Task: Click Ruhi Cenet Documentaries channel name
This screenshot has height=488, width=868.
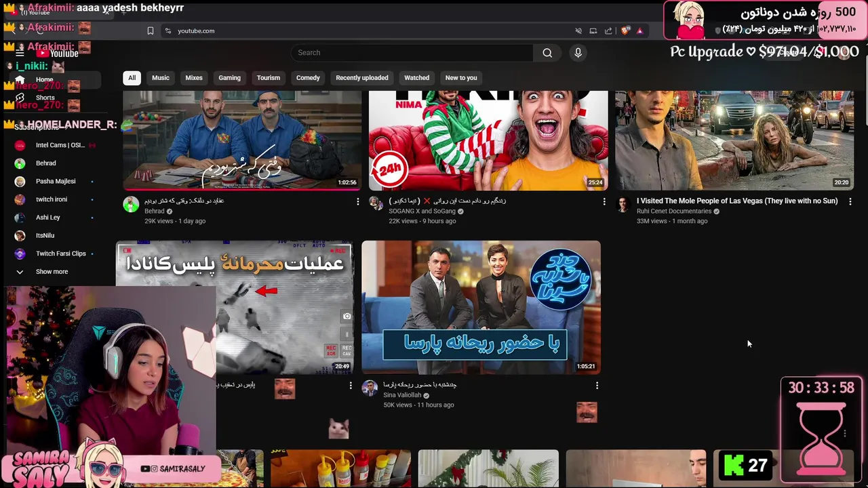Action: (673, 211)
